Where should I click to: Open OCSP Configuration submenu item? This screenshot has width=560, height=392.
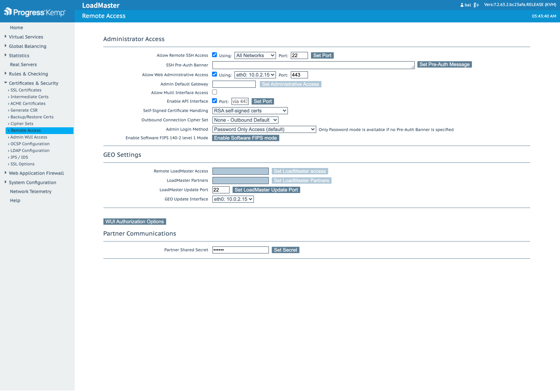[30, 144]
